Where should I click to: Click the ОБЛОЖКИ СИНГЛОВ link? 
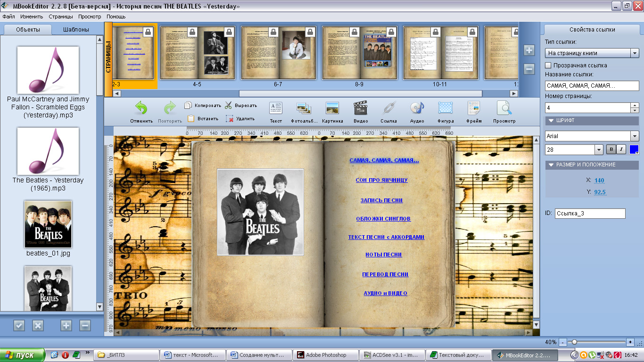(x=383, y=219)
